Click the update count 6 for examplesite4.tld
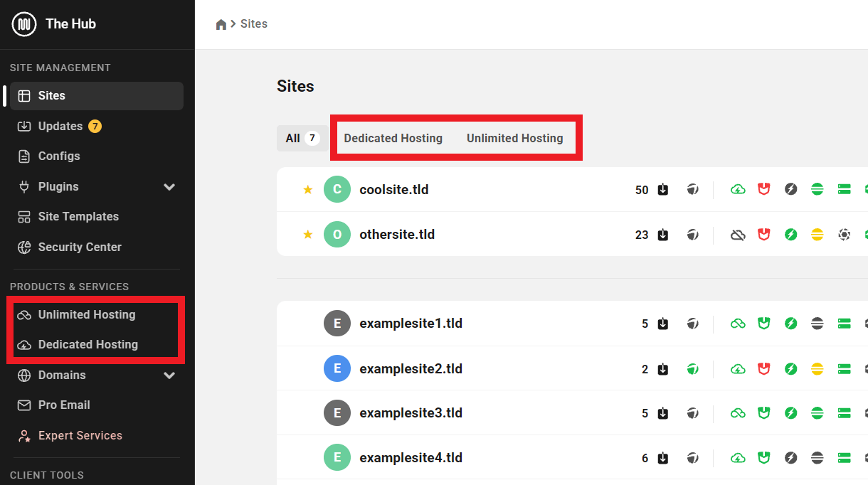The height and width of the screenshot is (485, 868). (645, 458)
